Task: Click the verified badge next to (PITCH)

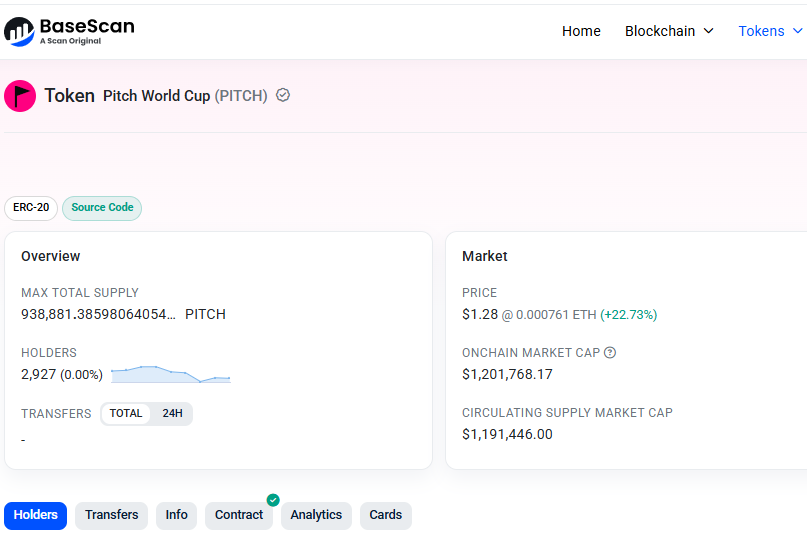Action: pyautogui.click(x=283, y=95)
